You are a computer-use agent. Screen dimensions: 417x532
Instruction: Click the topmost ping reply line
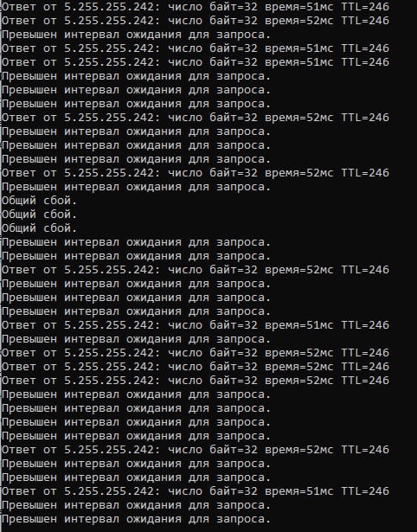[196, 7]
